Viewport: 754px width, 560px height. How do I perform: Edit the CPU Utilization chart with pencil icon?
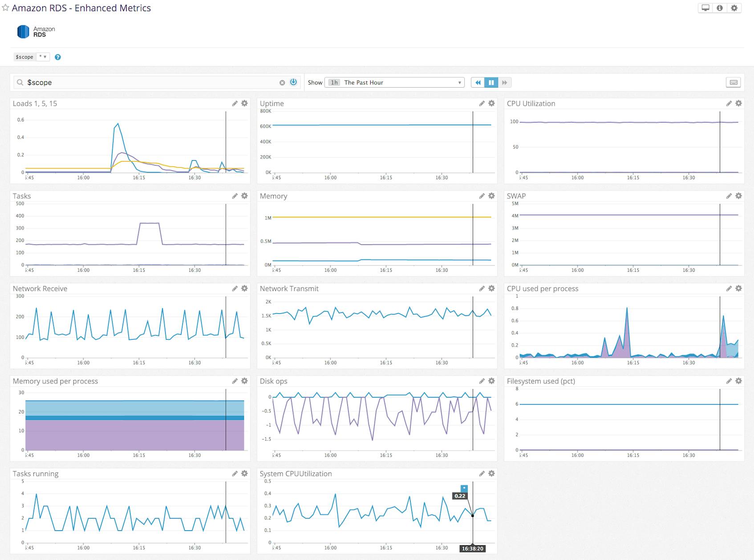tap(729, 103)
